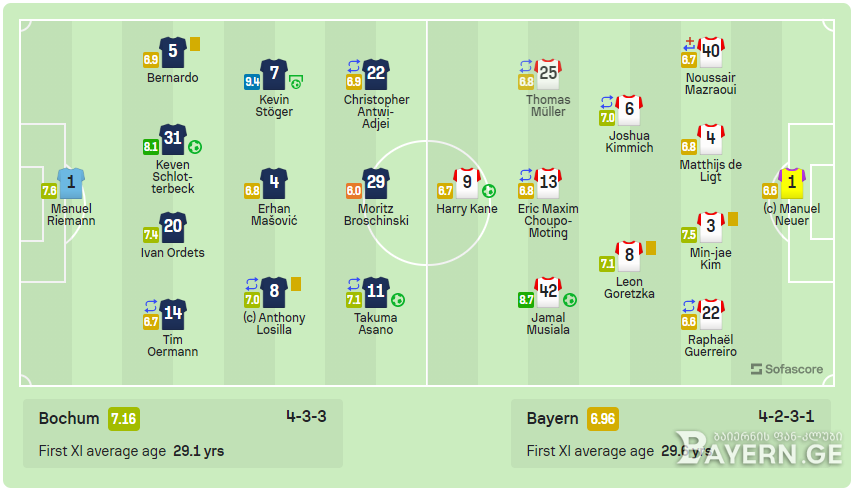The image size is (855, 492).
Task: Click Kevin Stöger's number 7 jersey
Action: coord(274,74)
